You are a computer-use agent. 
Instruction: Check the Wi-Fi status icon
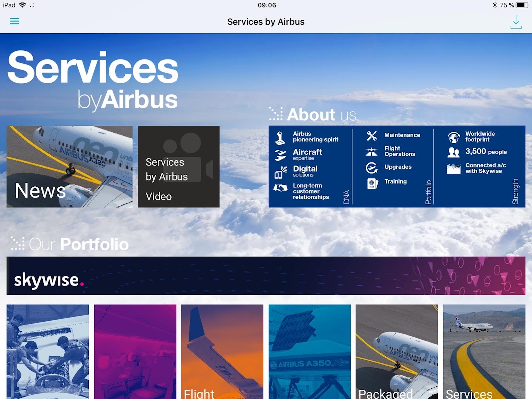pos(22,5)
